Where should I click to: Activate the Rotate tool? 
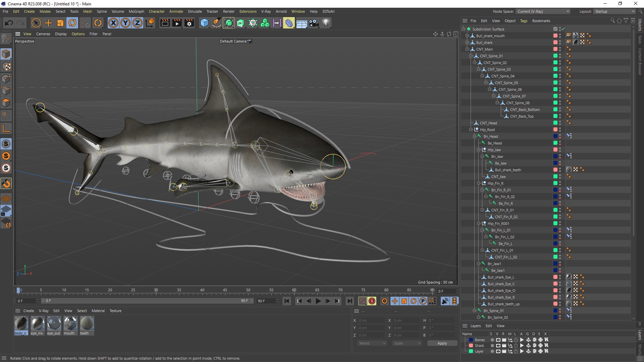tap(72, 23)
